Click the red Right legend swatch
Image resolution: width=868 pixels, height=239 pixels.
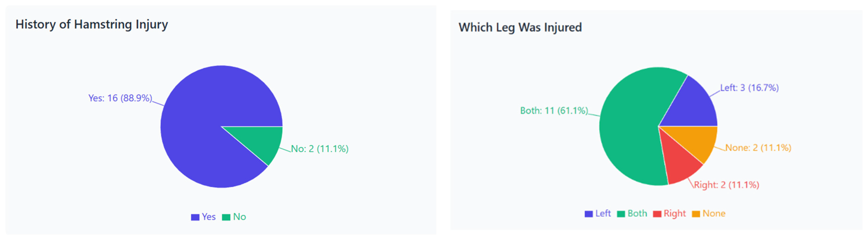(657, 214)
